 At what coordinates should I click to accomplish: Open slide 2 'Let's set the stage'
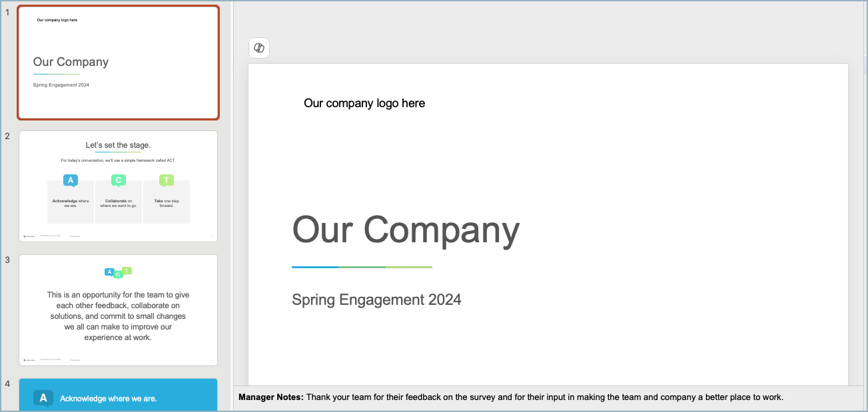coord(118,186)
